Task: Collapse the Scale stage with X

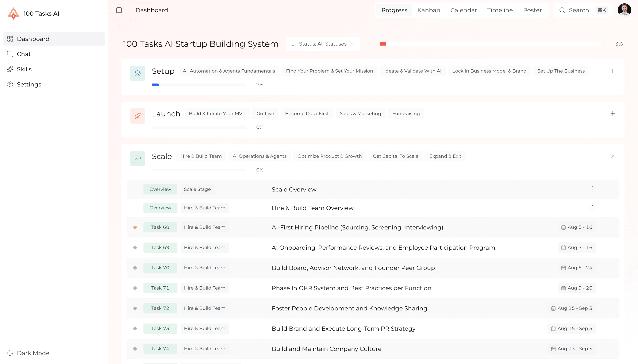Action: pos(612,156)
